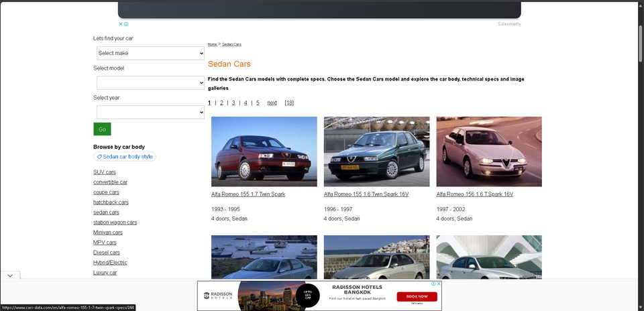
Task: Click Sedan Cars breadcrumb link
Action: tap(231, 44)
